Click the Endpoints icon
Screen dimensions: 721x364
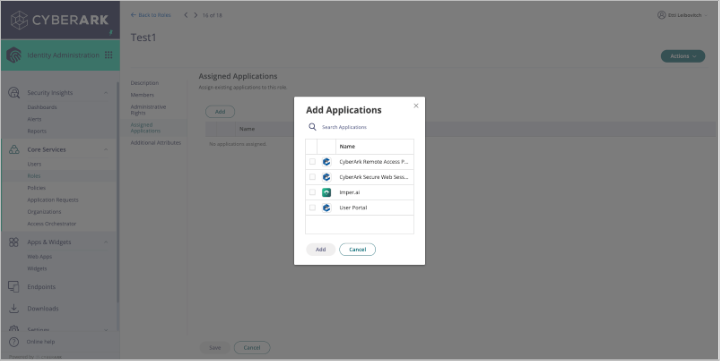[x=14, y=287]
